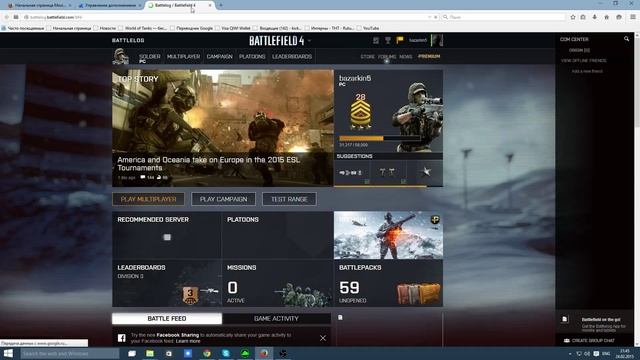Click View Offline Friends in Com Center
Screen dimensions: 640x360
583,60
